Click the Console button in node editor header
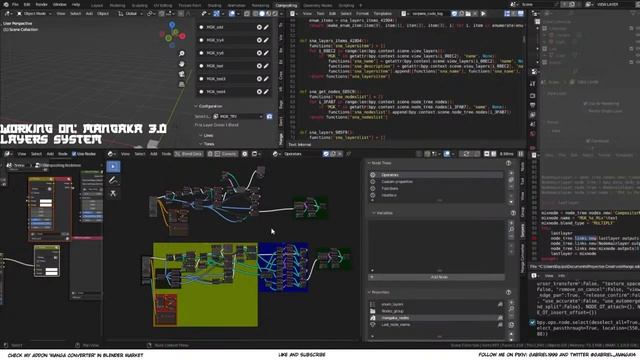This screenshot has height=360, width=640. (226, 154)
